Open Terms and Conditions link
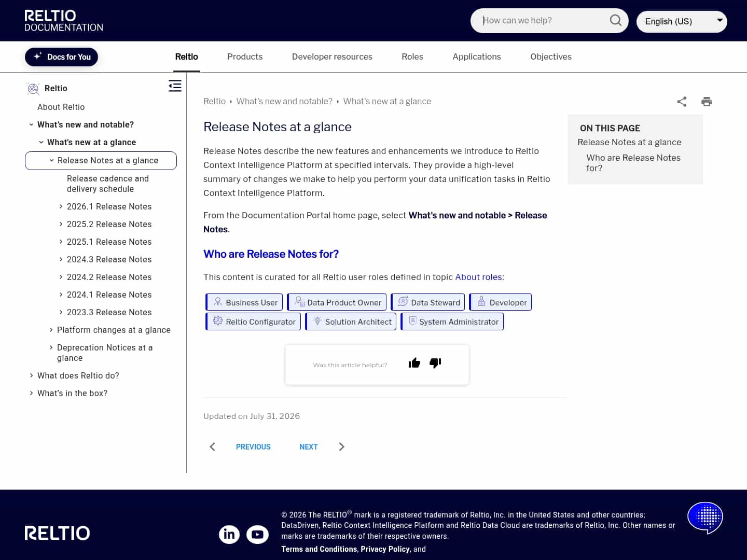 [319, 549]
